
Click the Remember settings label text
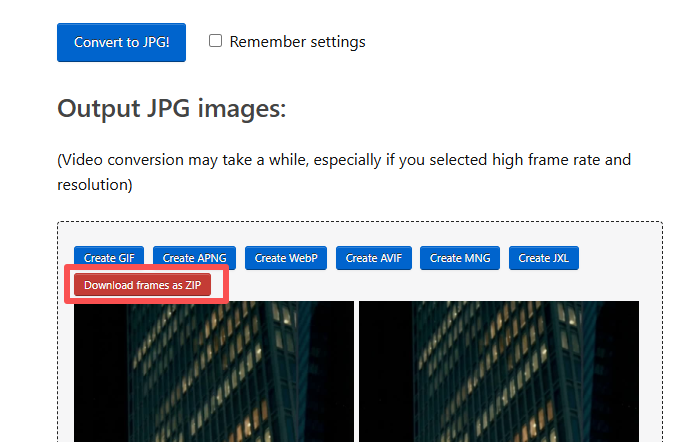pyautogui.click(x=297, y=42)
